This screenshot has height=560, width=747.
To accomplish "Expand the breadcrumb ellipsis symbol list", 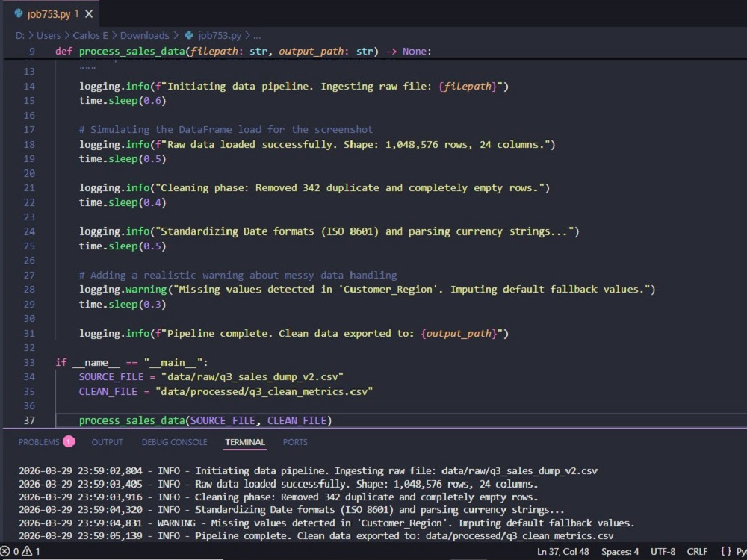I will tap(257, 35).
